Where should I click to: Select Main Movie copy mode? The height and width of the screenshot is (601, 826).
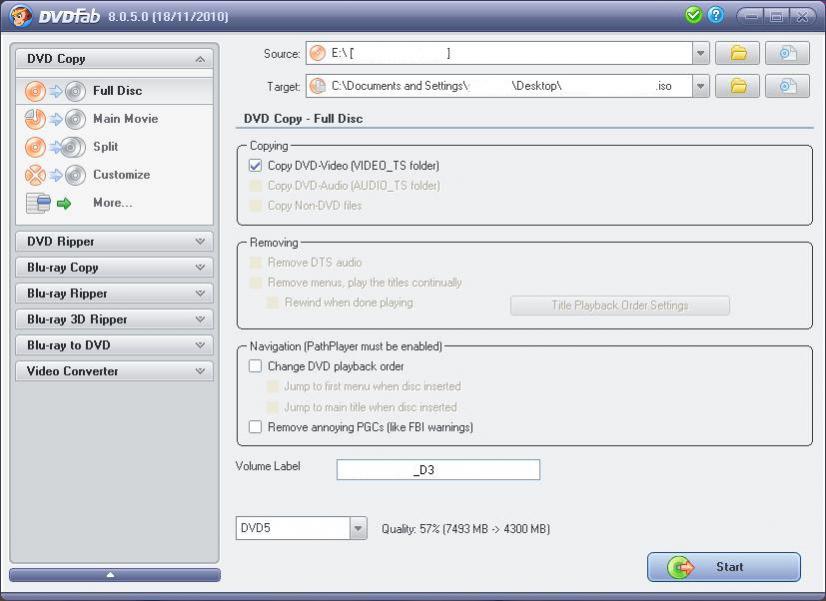tap(114, 119)
